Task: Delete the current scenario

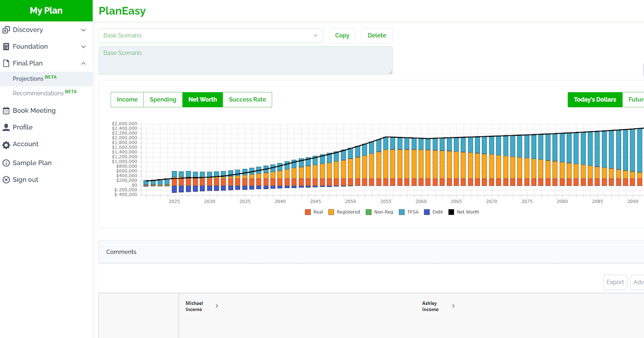Action: pos(377,35)
